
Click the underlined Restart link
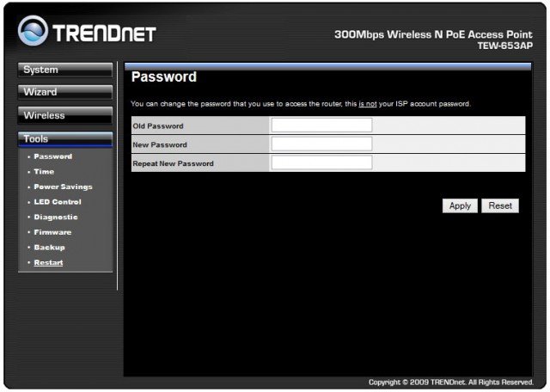48,262
